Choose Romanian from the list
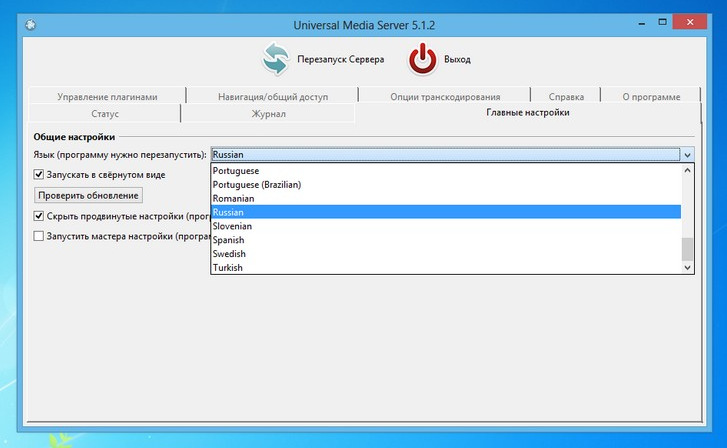The image size is (727, 448). click(x=446, y=198)
